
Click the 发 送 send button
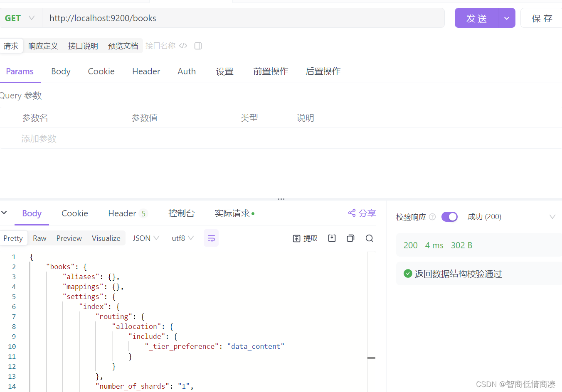(x=476, y=18)
